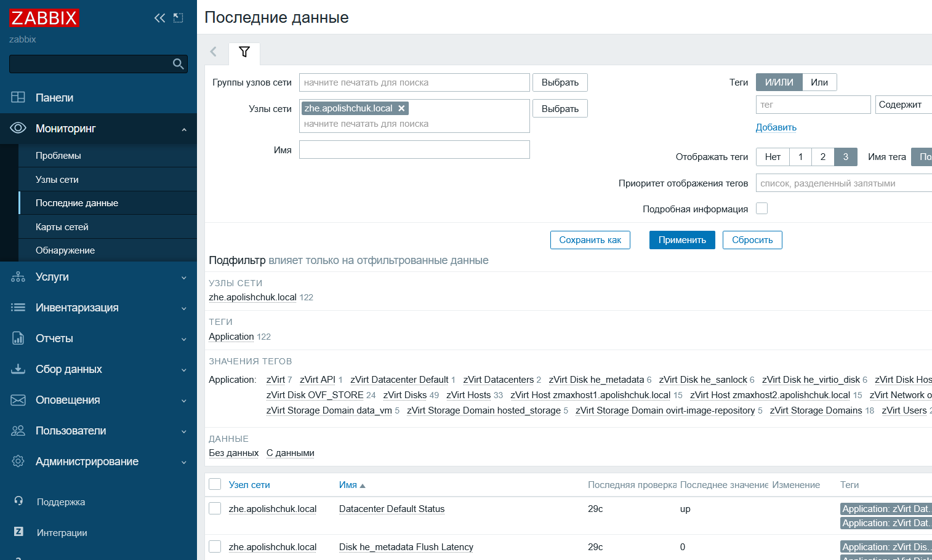Filter by zVirt Disks tag value
Viewport: 932px width, 560px height.
(405, 395)
